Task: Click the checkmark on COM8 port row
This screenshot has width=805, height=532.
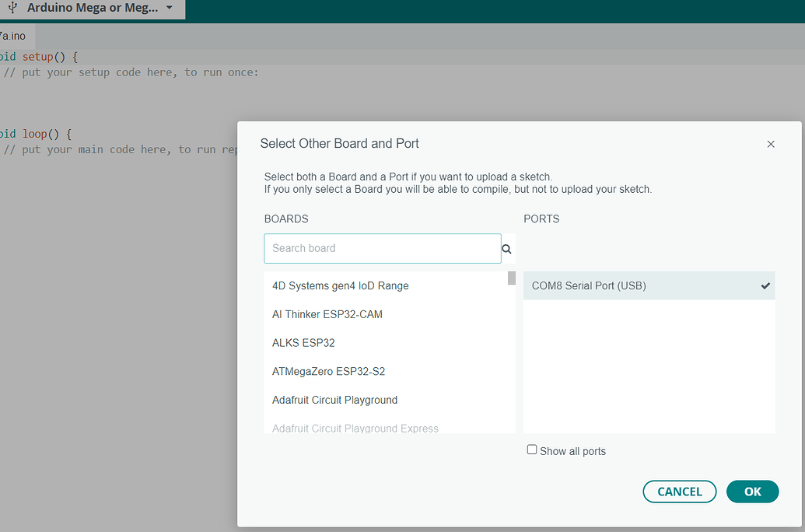Action: (x=765, y=285)
